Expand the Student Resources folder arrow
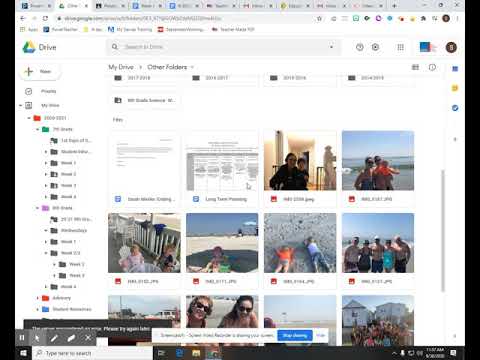 37,309
